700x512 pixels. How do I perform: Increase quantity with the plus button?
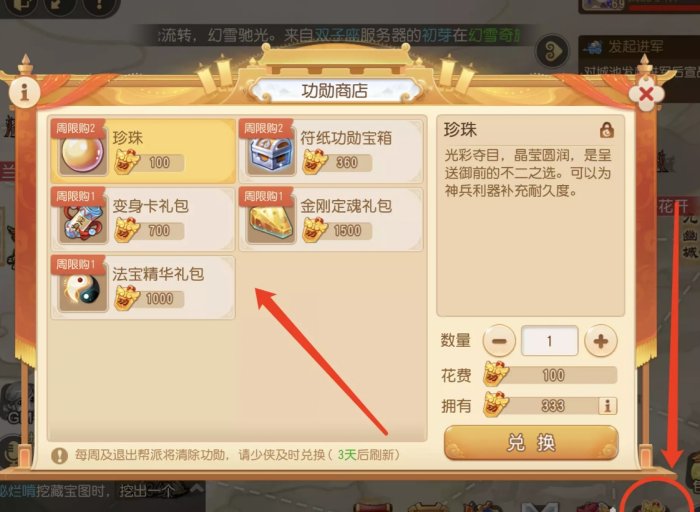coord(600,341)
